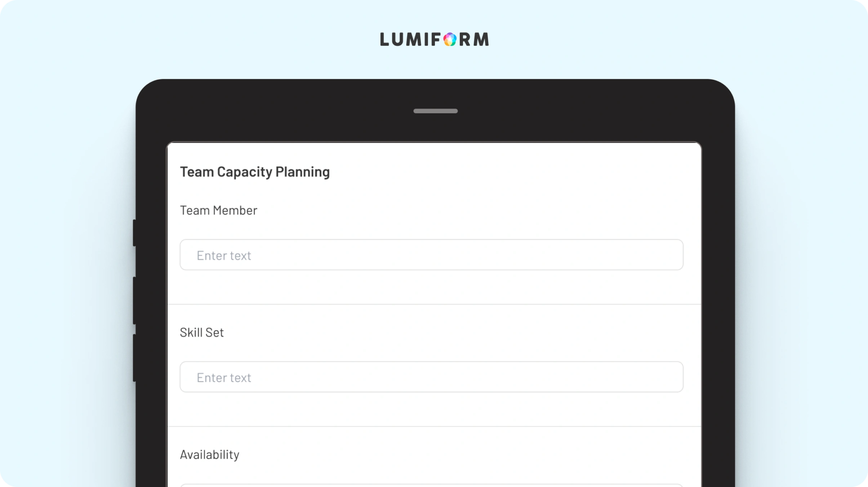Click the final letter M of LUMIFORM

pyautogui.click(x=481, y=39)
